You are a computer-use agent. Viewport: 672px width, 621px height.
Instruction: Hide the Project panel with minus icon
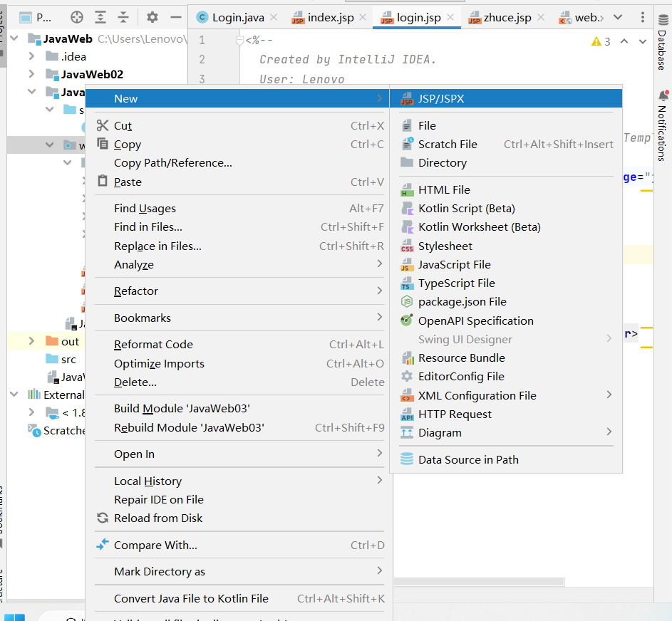[x=176, y=17]
